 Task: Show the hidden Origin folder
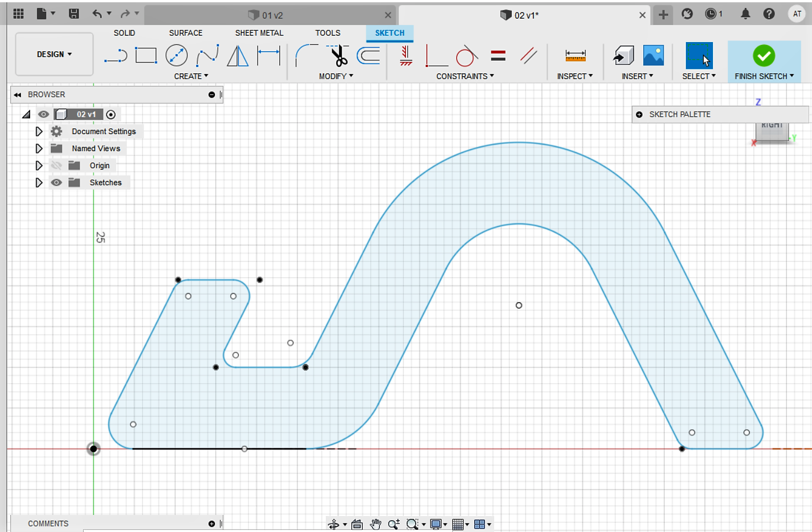click(x=56, y=165)
